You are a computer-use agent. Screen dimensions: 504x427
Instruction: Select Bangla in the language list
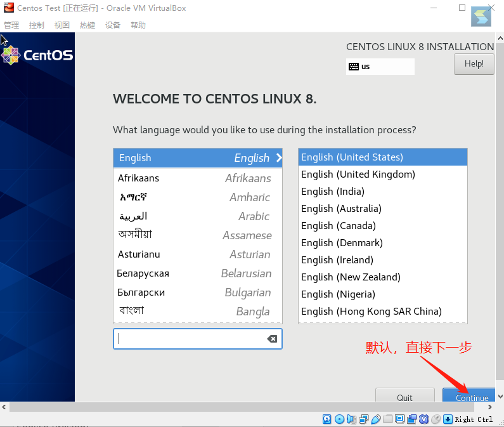pyautogui.click(x=198, y=311)
